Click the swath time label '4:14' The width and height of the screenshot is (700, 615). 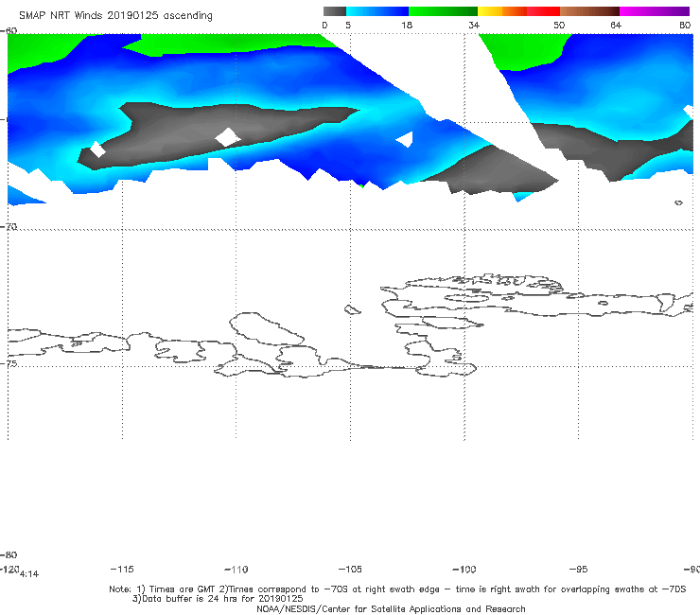[x=29, y=574]
